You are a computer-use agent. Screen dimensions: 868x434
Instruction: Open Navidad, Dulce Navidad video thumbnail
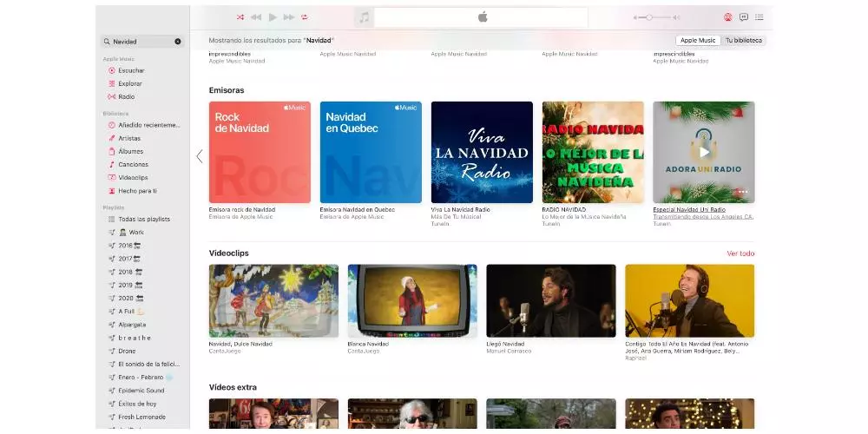pyautogui.click(x=273, y=300)
